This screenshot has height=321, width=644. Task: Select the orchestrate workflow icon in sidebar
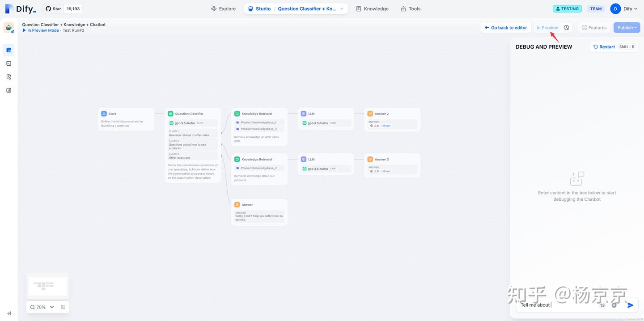tap(8, 50)
